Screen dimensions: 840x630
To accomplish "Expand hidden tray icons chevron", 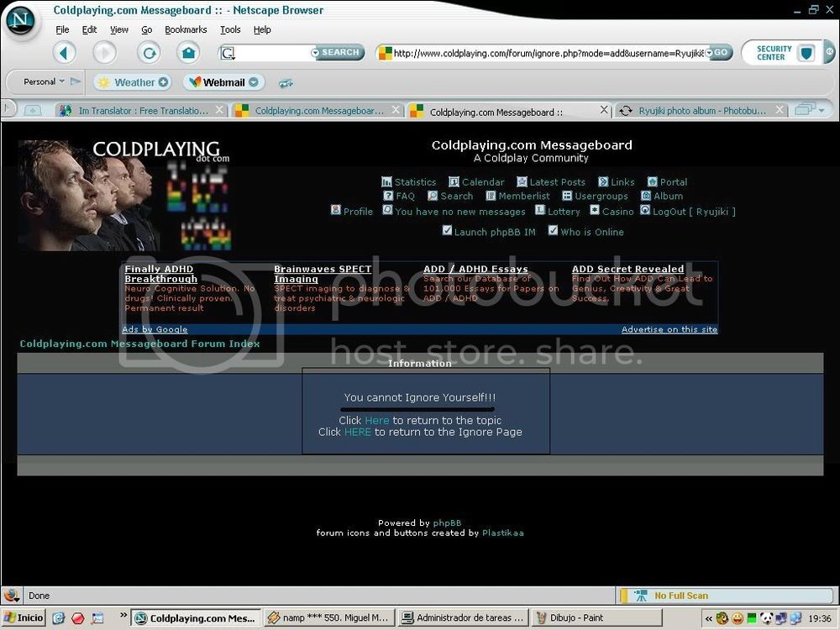I will (x=708, y=619).
